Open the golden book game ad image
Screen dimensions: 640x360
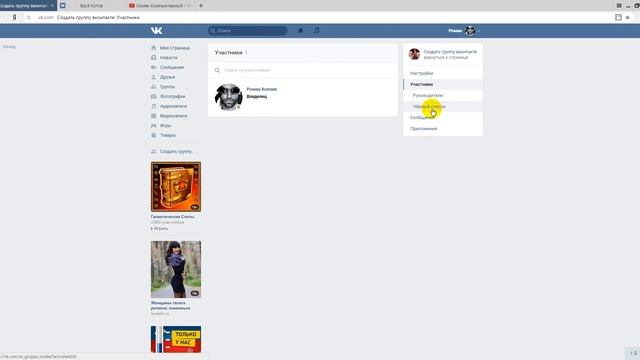(x=176, y=187)
